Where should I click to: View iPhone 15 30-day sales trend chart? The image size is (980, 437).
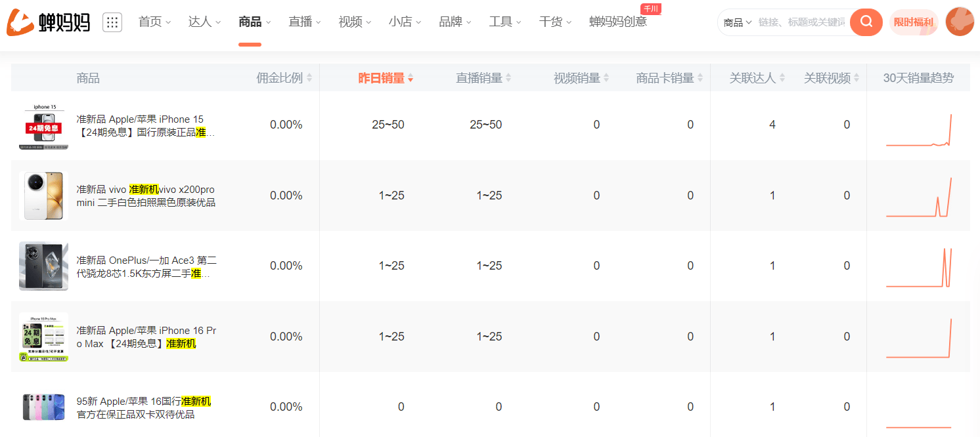(x=918, y=129)
